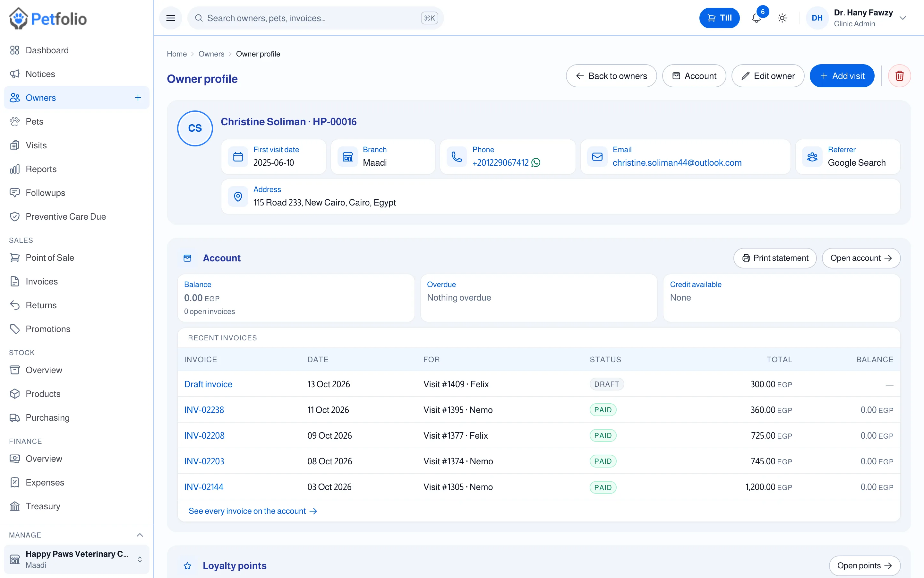Click the red delete owner trash icon
This screenshot has width=924, height=578.
(899, 76)
